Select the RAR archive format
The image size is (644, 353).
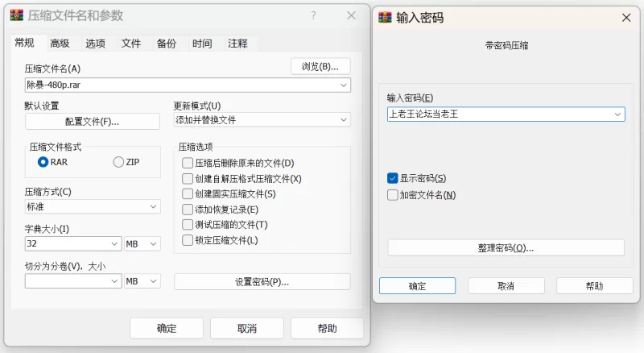point(43,162)
